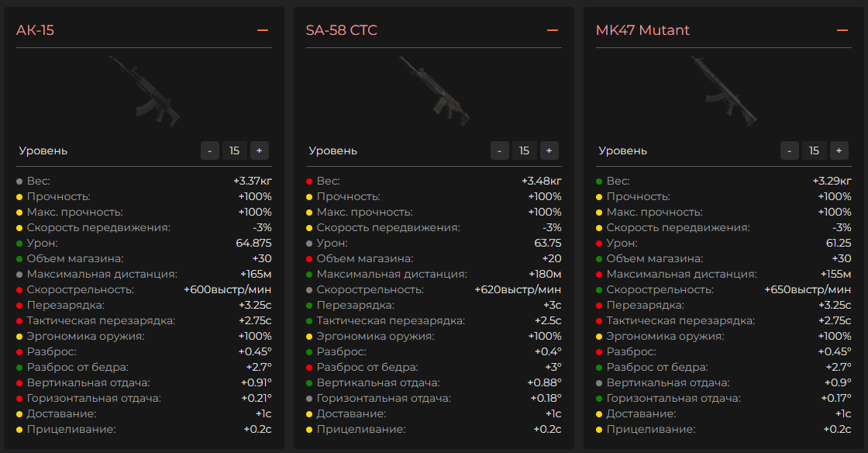Viewport: 868px width, 453px height.
Task: Click the AK-15 weight value +3.37кг
Action: pyautogui.click(x=253, y=181)
